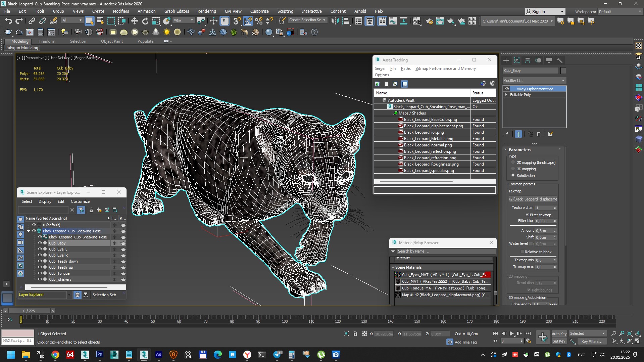
Task: Open the Hierarchy command panel tab
Action: [x=528, y=60]
